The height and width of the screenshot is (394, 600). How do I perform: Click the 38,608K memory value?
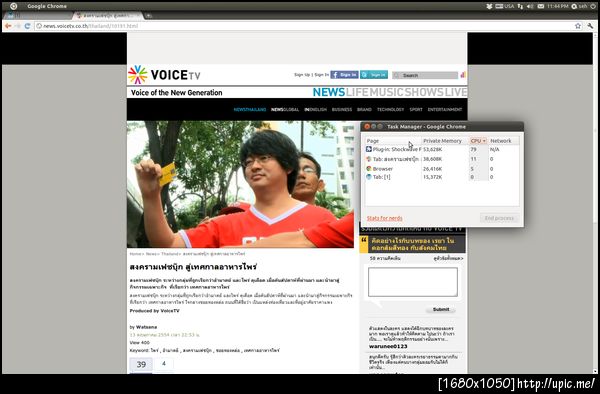(432, 159)
